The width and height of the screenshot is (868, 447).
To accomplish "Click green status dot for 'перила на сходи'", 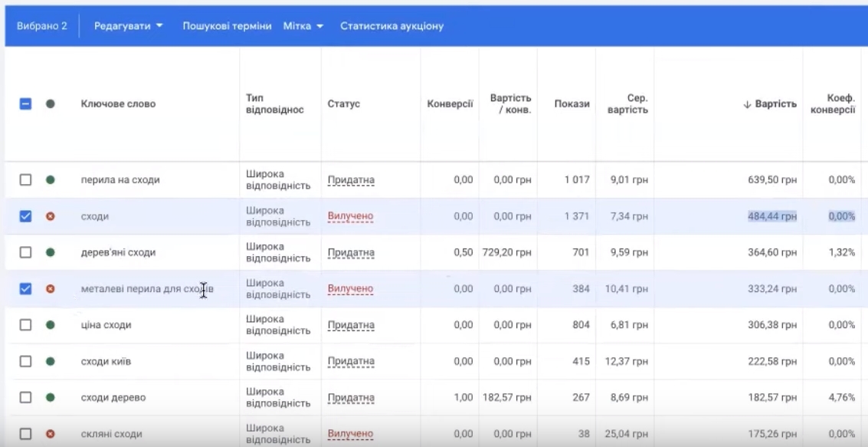I will tap(51, 180).
